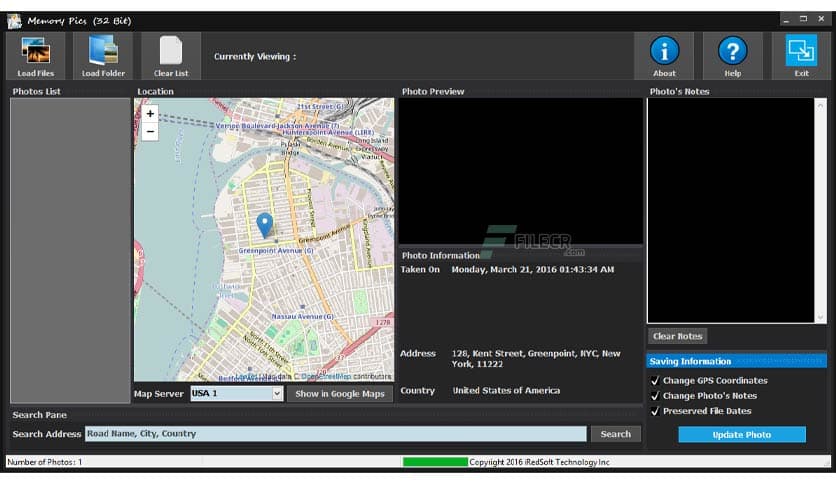Open the Load Folder tool

pos(103,56)
